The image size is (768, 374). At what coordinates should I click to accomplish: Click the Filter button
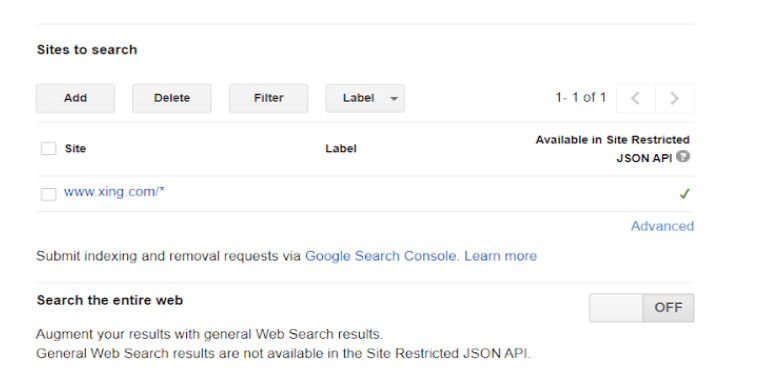[x=268, y=98]
